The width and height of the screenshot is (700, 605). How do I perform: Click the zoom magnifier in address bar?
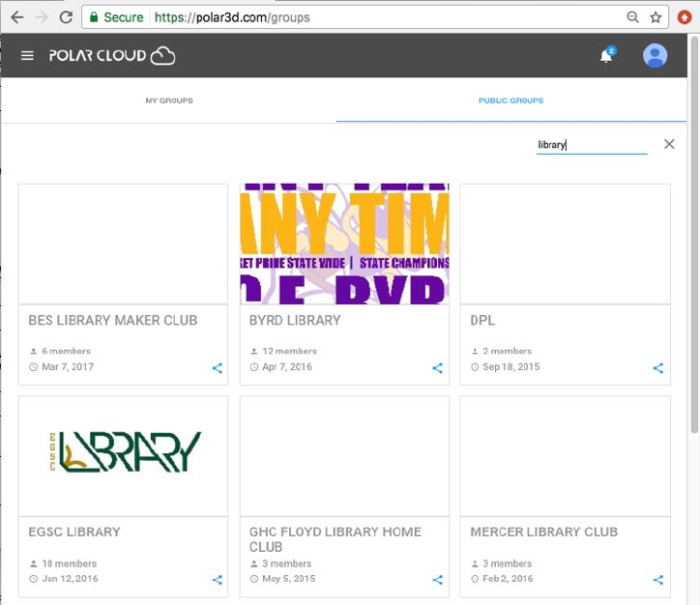[x=632, y=17]
